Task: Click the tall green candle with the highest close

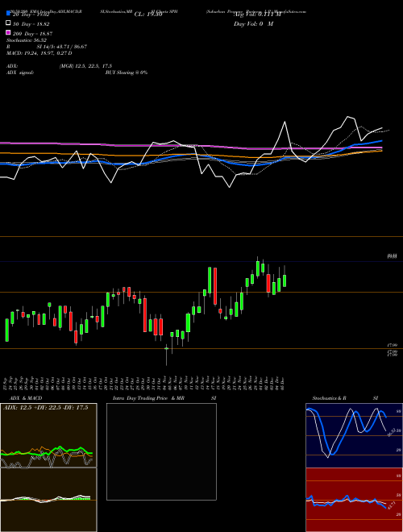Action: click(258, 268)
